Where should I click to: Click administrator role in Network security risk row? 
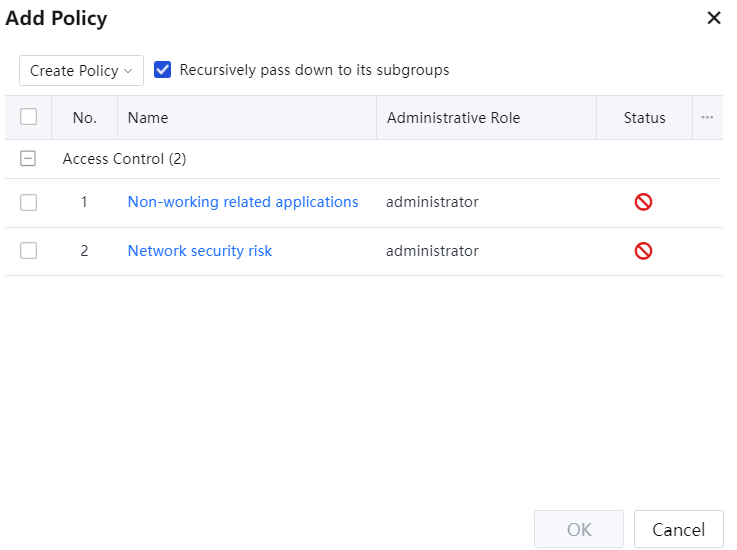(432, 251)
